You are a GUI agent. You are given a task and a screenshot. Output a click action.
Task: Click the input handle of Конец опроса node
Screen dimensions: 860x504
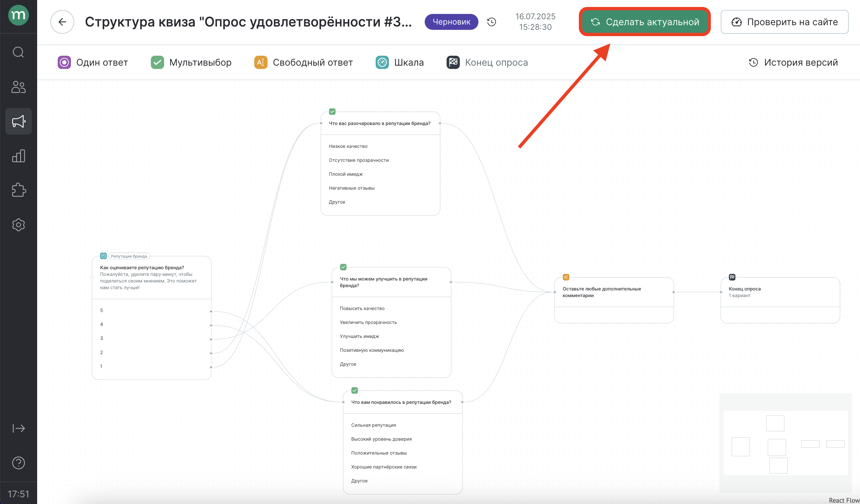(x=721, y=292)
